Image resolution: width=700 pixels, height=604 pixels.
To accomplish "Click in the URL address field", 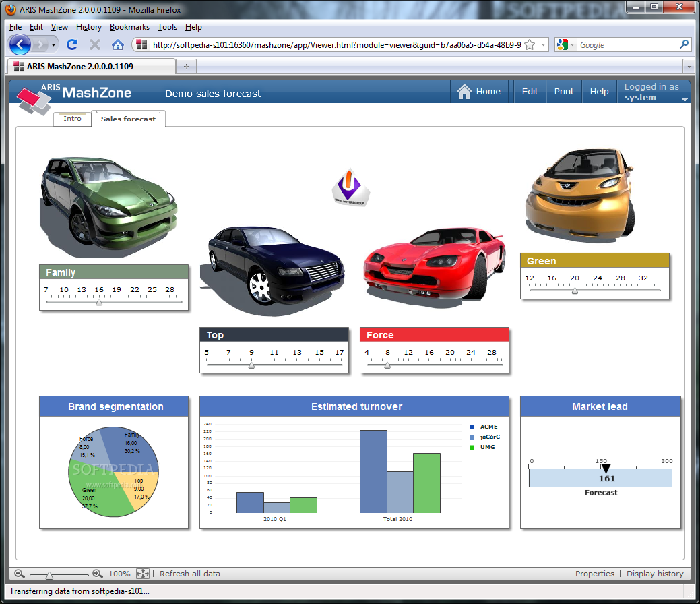I will pyautogui.click(x=337, y=44).
